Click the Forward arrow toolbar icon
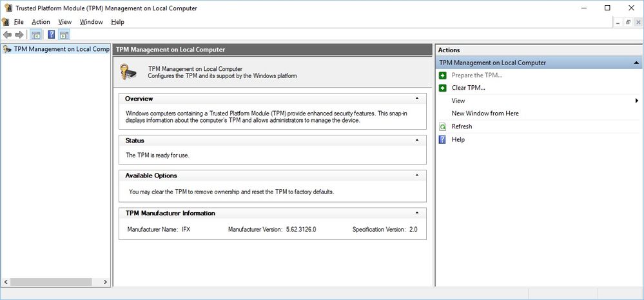The image size is (644, 300). tap(19, 35)
